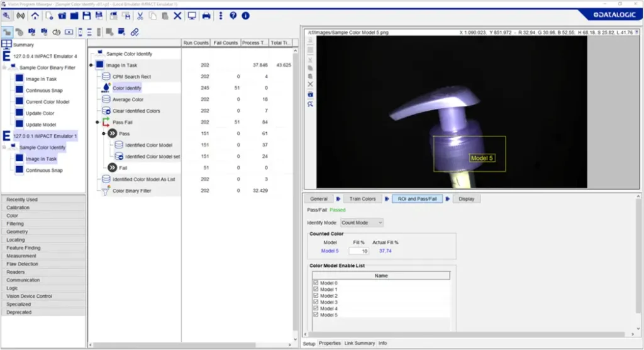This screenshot has height=350, width=644.
Task: Switch to the Properties tab
Action: coord(330,343)
